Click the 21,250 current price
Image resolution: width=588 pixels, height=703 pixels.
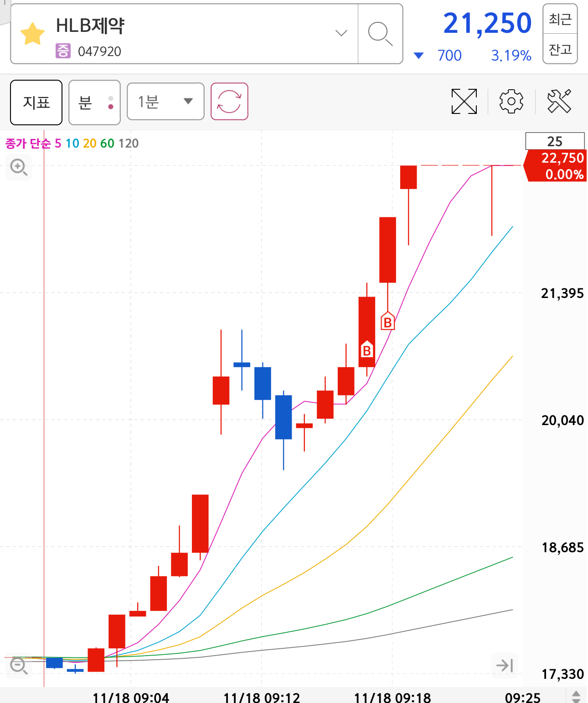click(x=487, y=23)
